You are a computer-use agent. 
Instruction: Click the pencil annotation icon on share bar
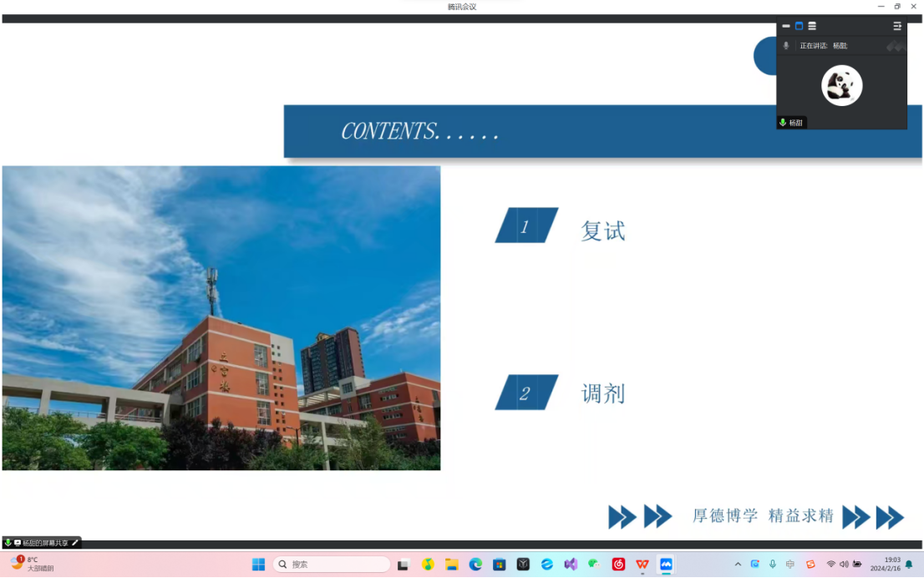74,543
